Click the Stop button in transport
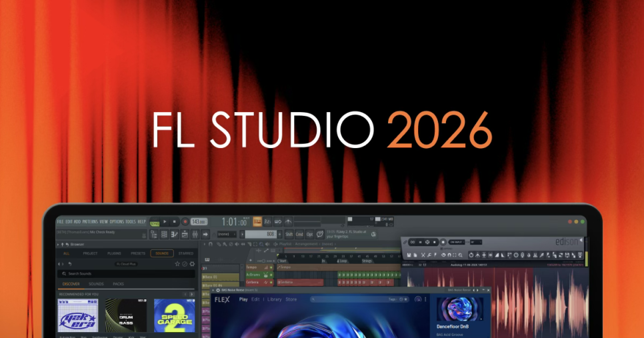 (x=175, y=221)
